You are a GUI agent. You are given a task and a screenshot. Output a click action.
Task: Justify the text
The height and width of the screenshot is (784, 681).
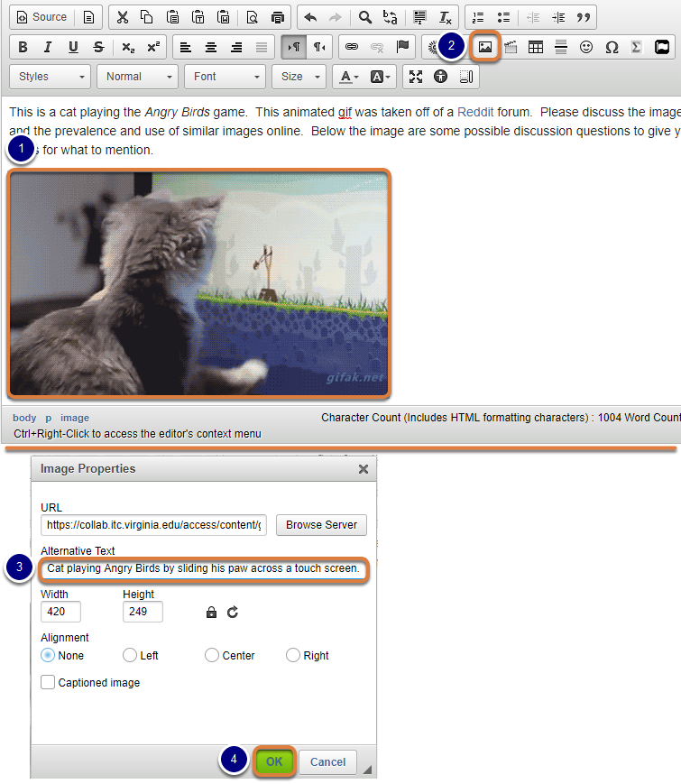261,47
